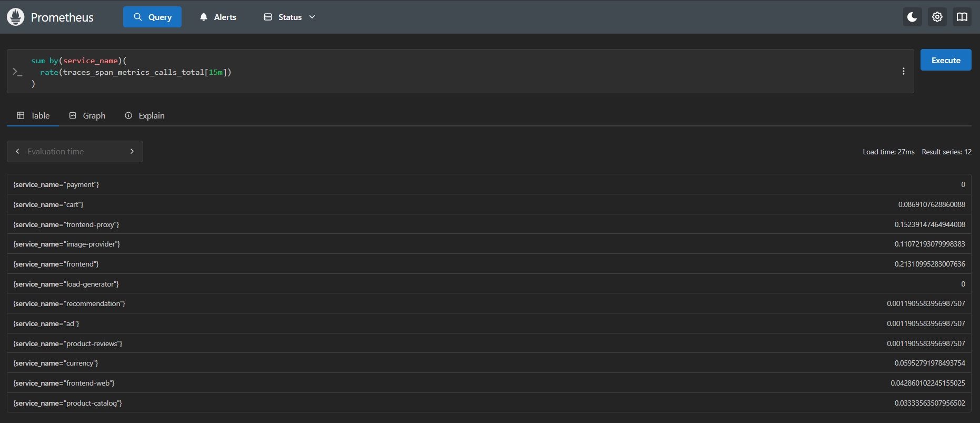Select the service_name="product-reviews" row label
This screenshot has width=980, height=423.
click(x=68, y=343)
